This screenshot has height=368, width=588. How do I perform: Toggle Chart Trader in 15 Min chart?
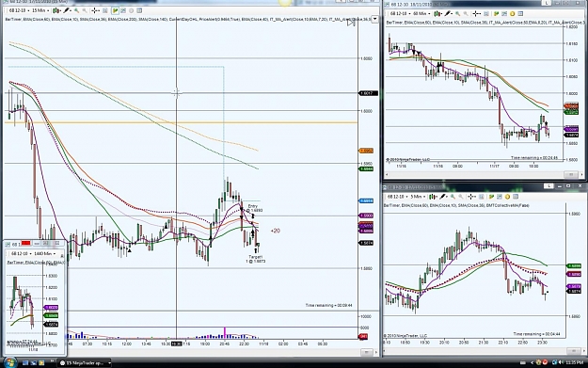(115, 10)
